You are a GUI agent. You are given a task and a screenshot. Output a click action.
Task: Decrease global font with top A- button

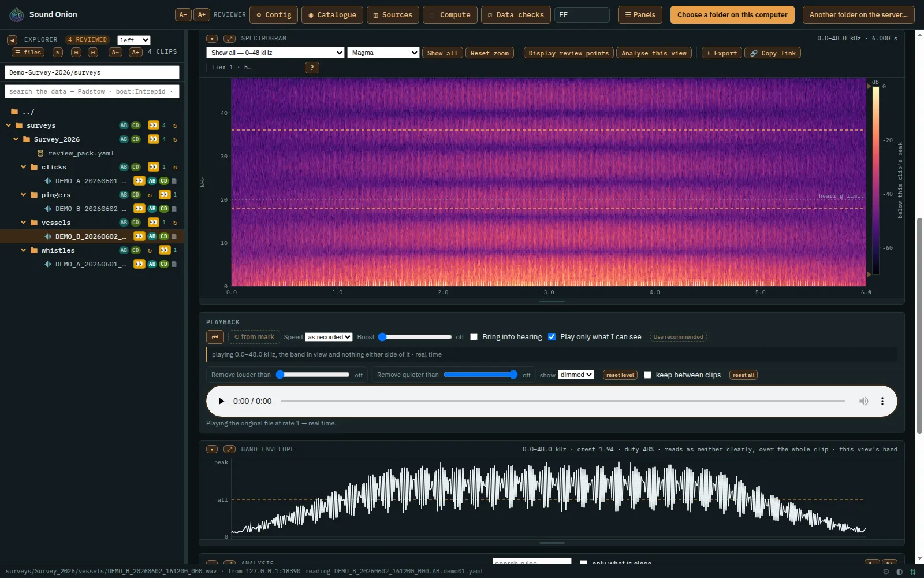click(183, 14)
